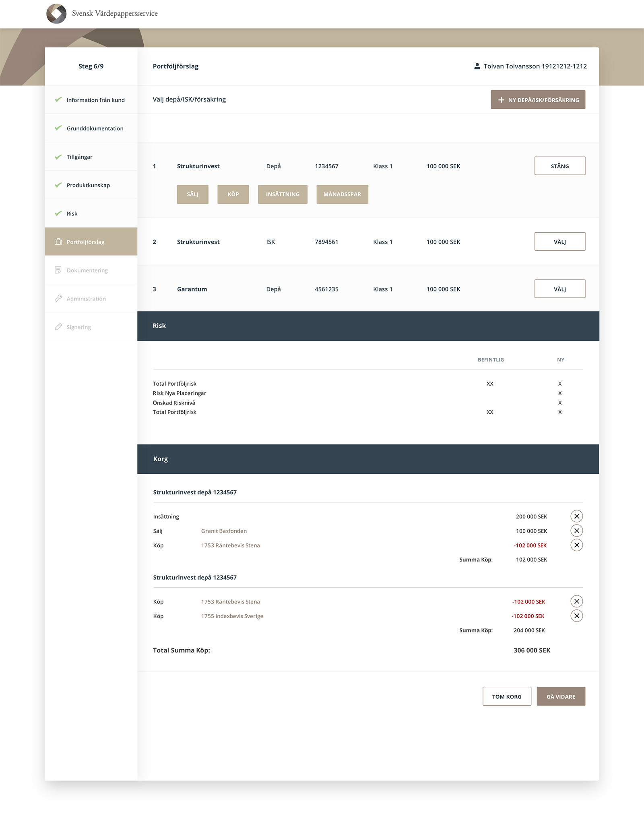This screenshot has height=826, width=644.
Task: Click account number 7894561
Action: point(326,242)
